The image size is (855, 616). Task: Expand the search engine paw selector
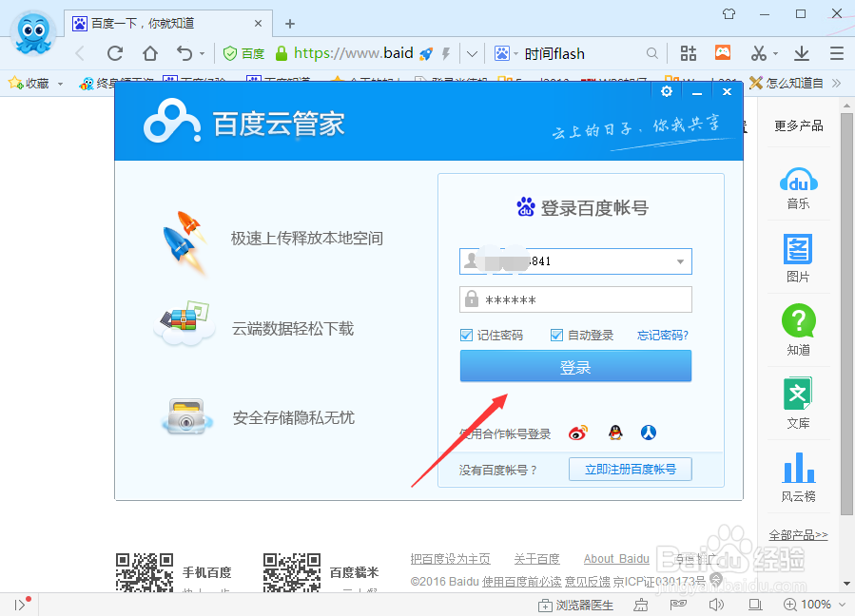pos(505,53)
